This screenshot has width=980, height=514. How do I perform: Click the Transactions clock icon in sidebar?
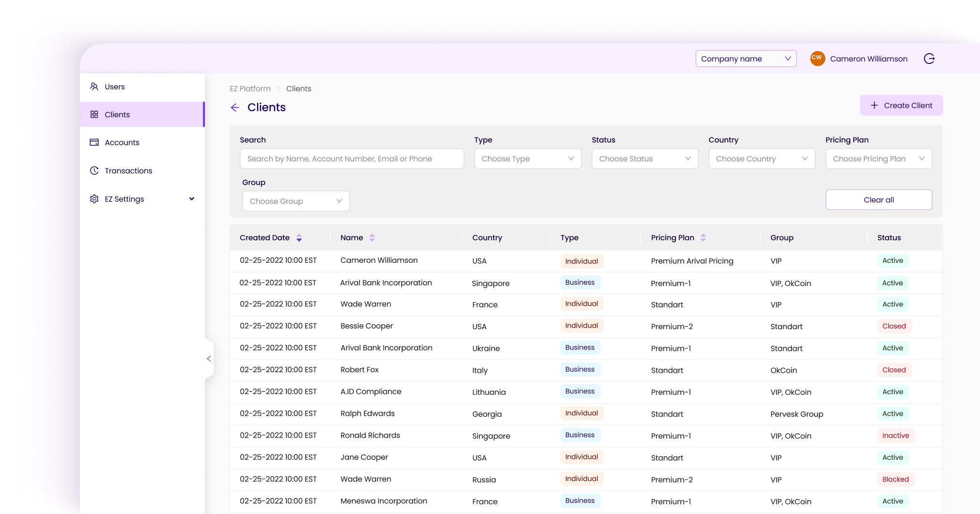pos(94,170)
